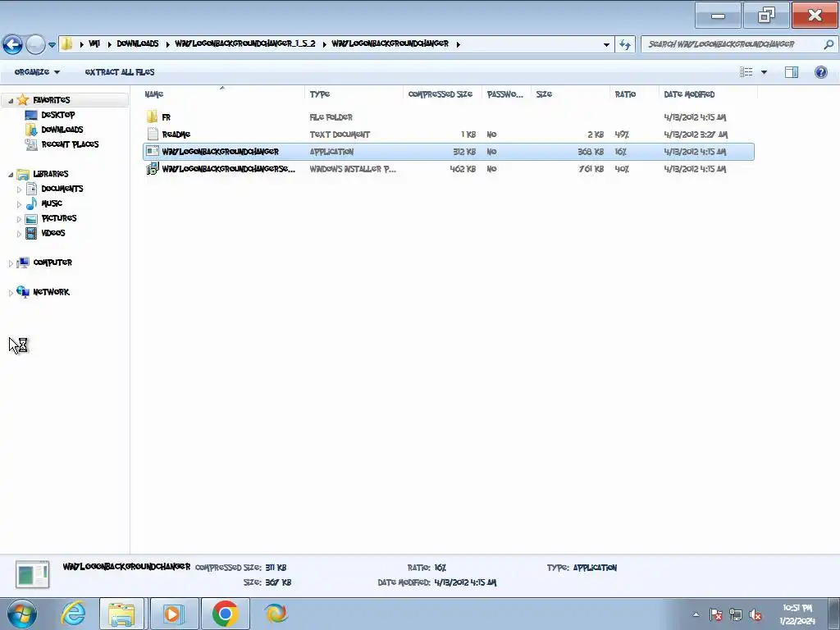
Task: Select Documents library icon
Action: pyautogui.click(x=32, y=189)
